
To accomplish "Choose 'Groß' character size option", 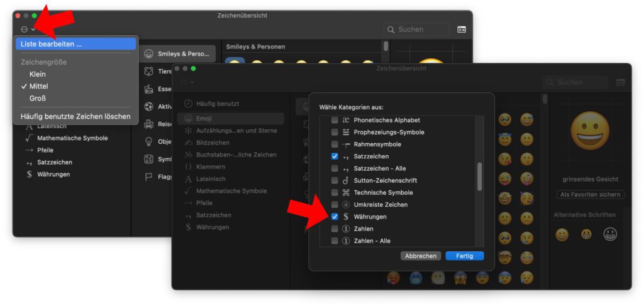I will [x=38, y=98].
